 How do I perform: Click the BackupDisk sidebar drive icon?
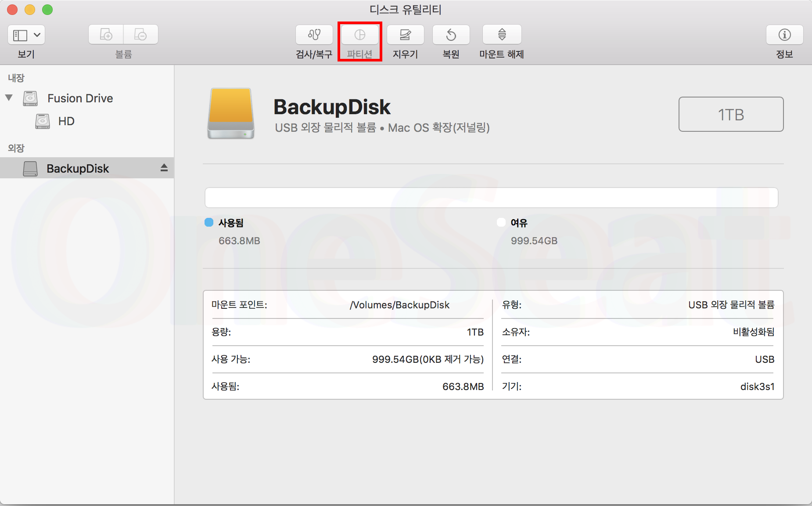point(30,168)
